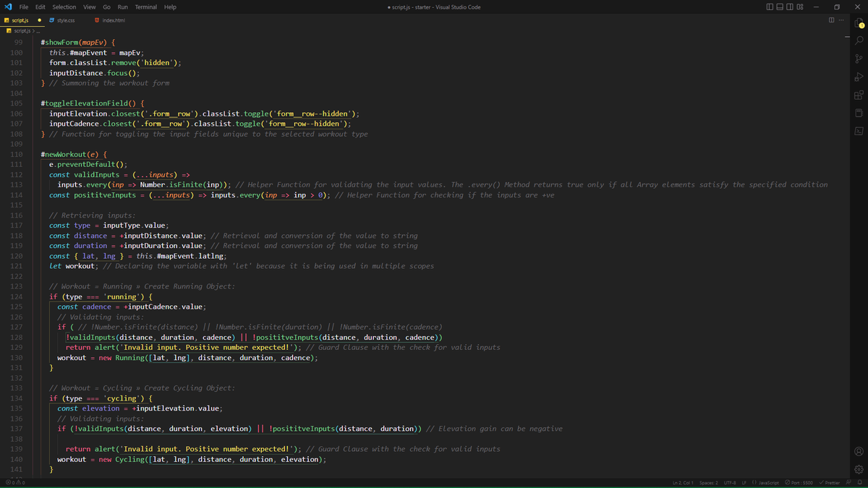Click the LF end-of-line selector
Screen dimensions: 868x488
(x=744, y=482)
